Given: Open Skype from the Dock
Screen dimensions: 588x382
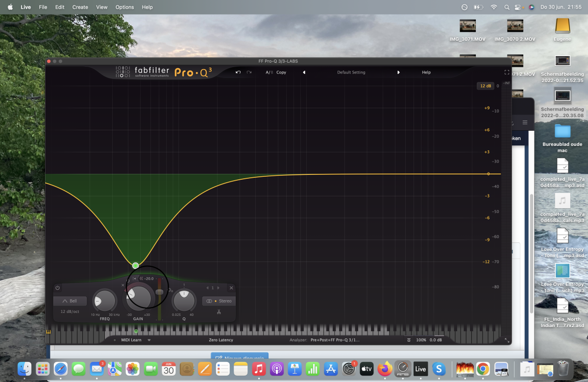Looking at the screenshot, I should click(x=439, y=369).
